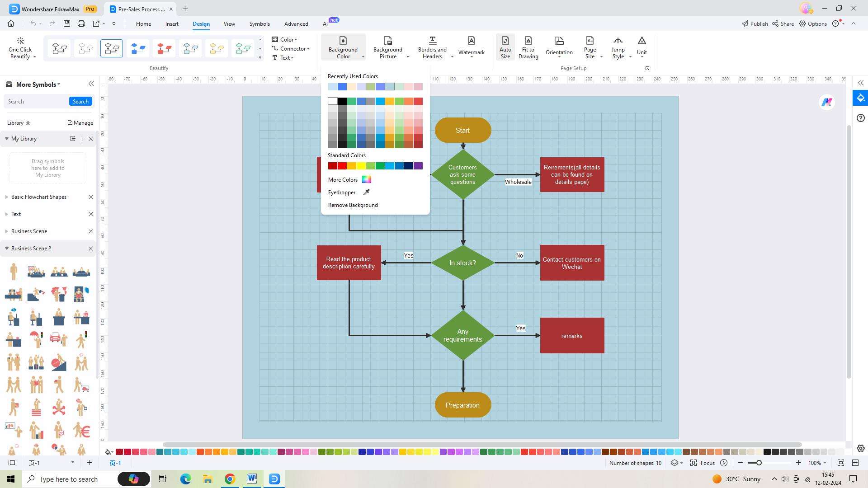Switch to the View tab
868x488 pixels.
[229, 23]
